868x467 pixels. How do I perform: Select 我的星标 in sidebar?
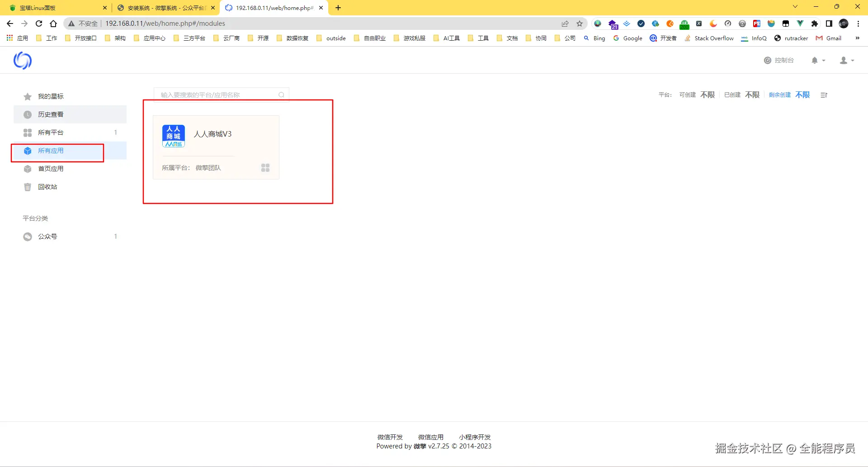[70, 96]
